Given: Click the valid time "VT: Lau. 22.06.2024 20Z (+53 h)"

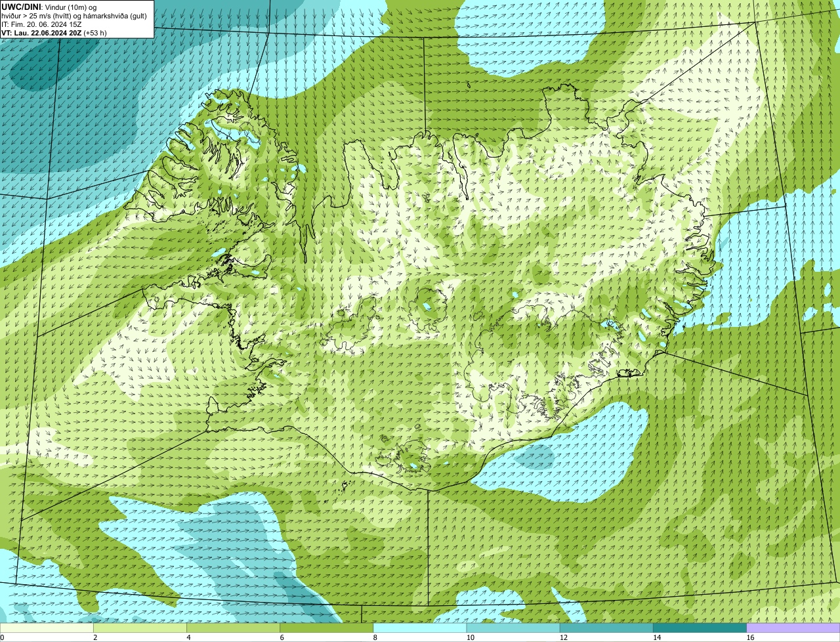Looking at the screenshot, I should [x=54, y=32].
